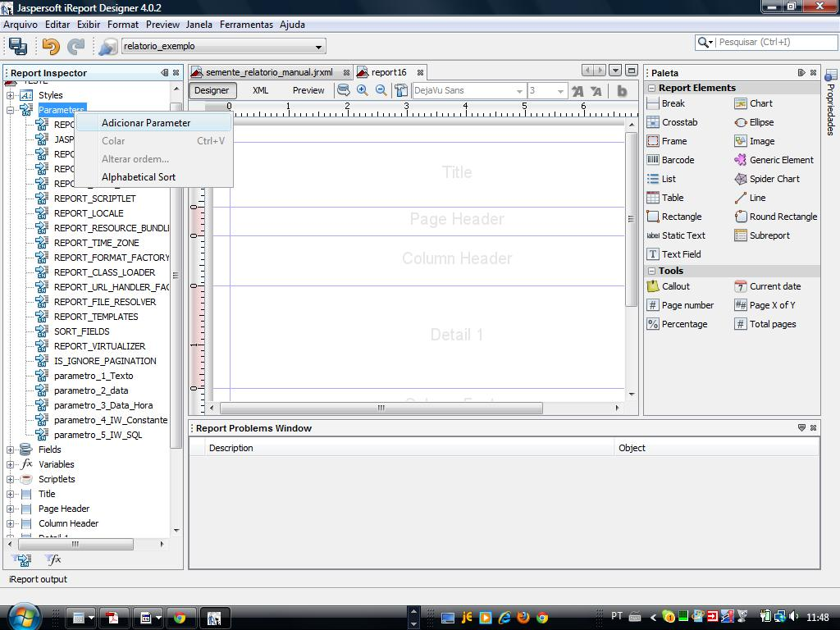
Task: Choose Adicionar Parameter from context menu
Action: [x=153, y=123]
